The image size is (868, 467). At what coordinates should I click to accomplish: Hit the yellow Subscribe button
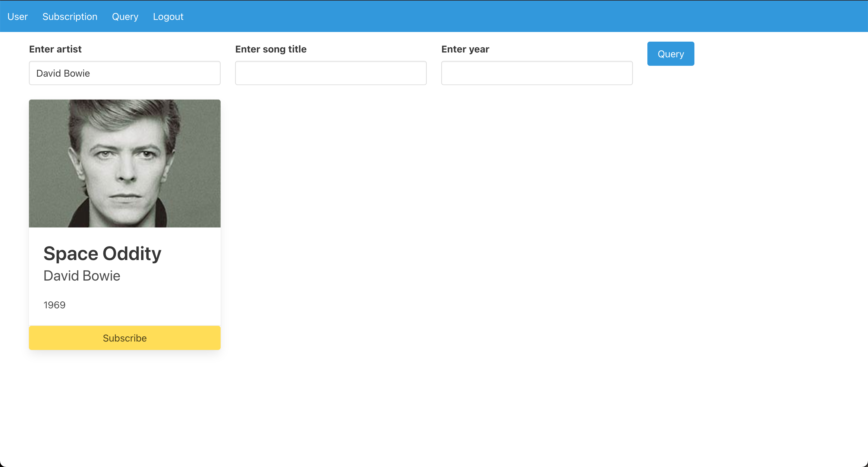coord(125,338)
